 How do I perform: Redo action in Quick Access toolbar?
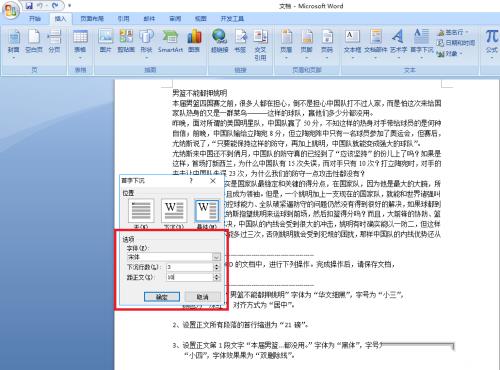coord(56,6)
